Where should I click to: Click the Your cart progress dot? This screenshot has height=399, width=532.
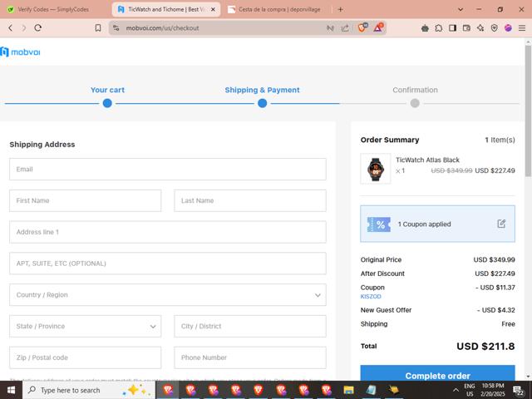coord(107,103)
